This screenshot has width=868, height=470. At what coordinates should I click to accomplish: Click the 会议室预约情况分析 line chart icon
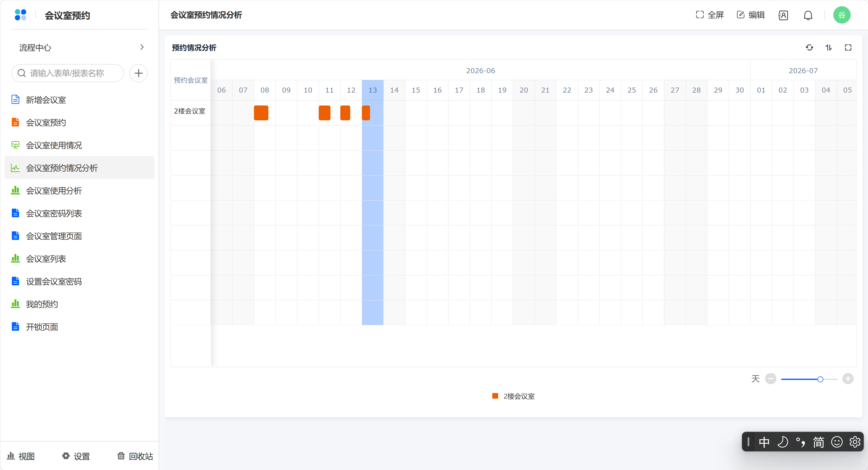(15, 168)
